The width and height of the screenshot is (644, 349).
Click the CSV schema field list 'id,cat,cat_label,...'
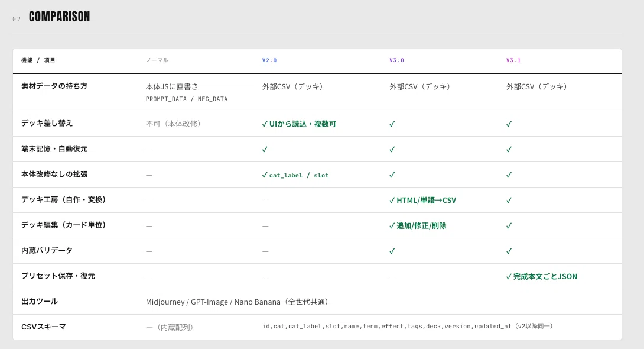tap(387, 326)
